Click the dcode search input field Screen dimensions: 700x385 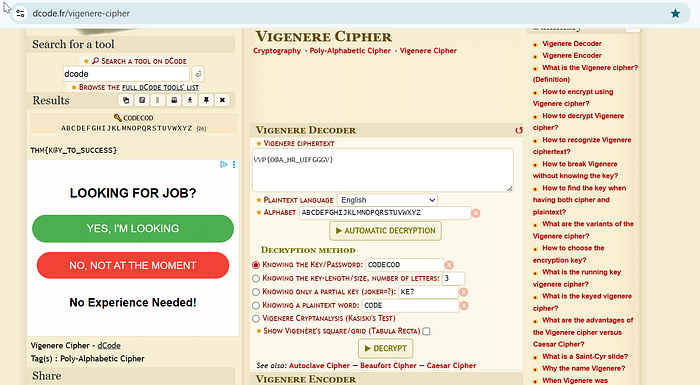point(126,74)
